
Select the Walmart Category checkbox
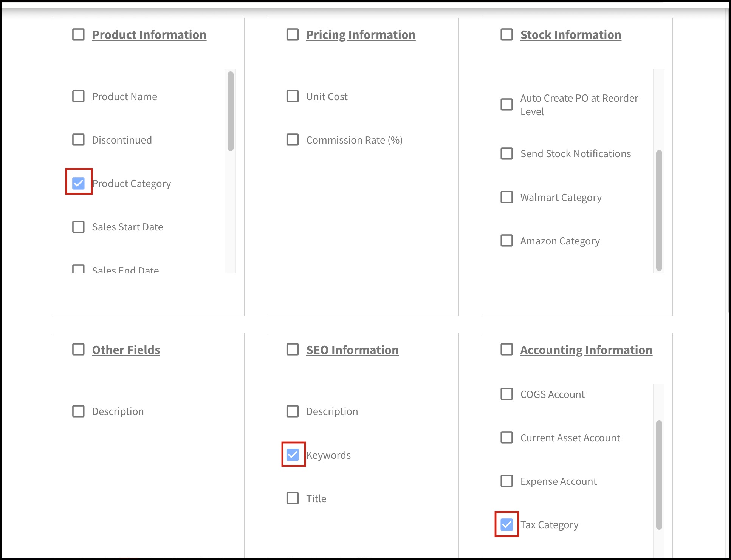506,197
